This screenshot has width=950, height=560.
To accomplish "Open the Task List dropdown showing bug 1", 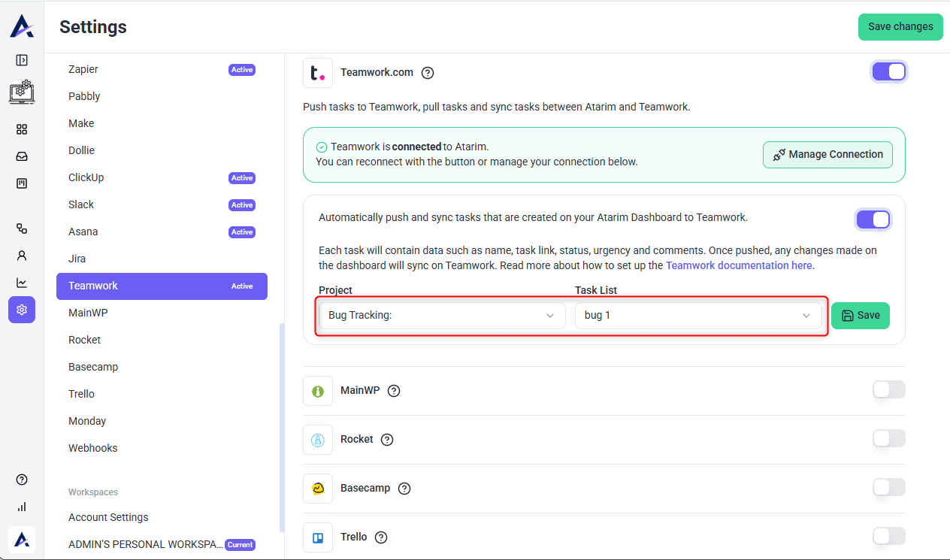I will click(698, 316).
